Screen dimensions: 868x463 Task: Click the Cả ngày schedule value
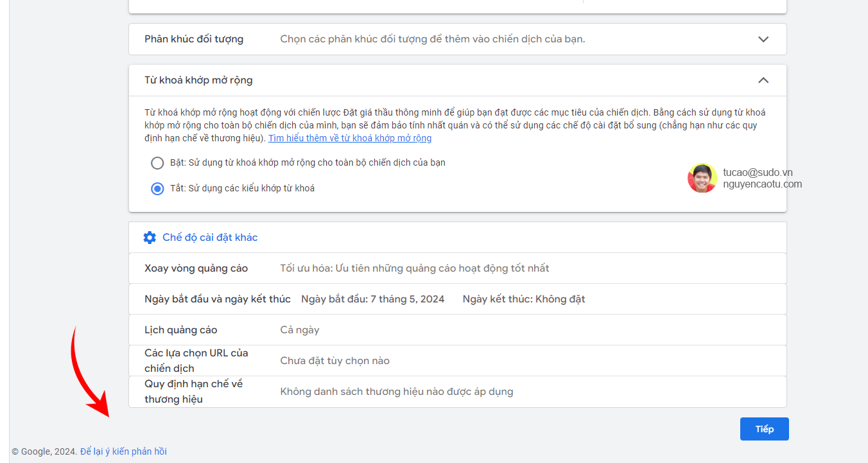(300, 330)
